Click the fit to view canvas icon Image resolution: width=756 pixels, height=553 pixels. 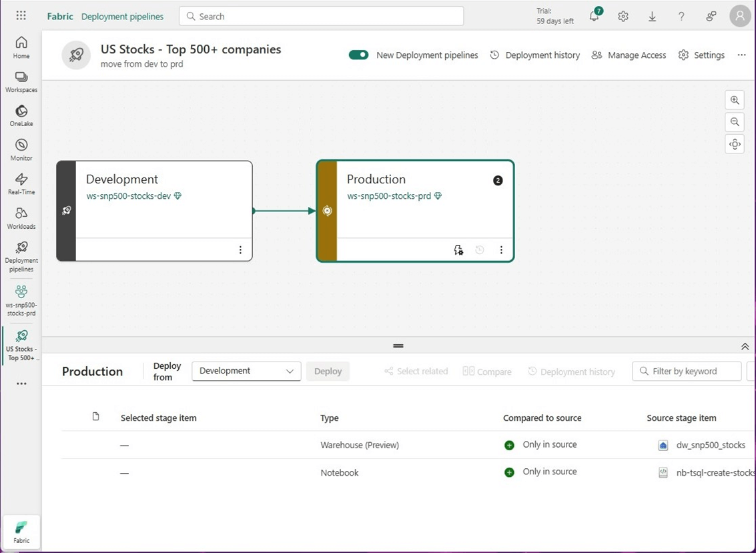tap(734, 144)
